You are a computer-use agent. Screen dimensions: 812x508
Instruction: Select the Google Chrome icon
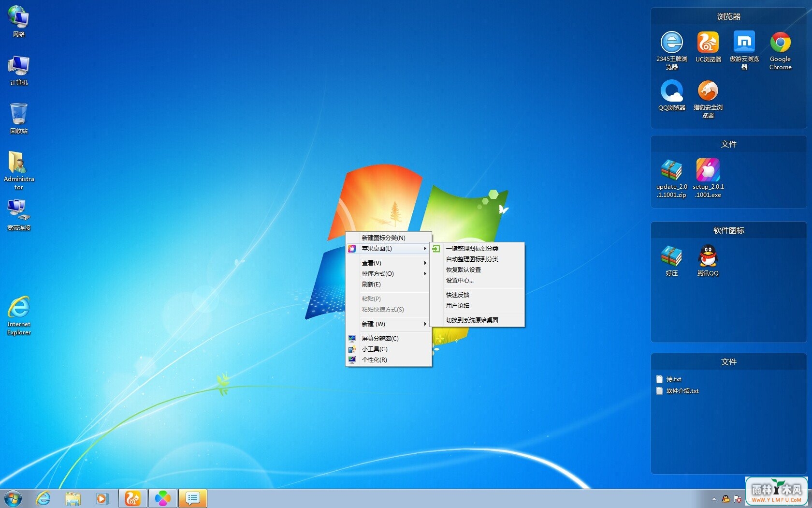click(781, 50)
